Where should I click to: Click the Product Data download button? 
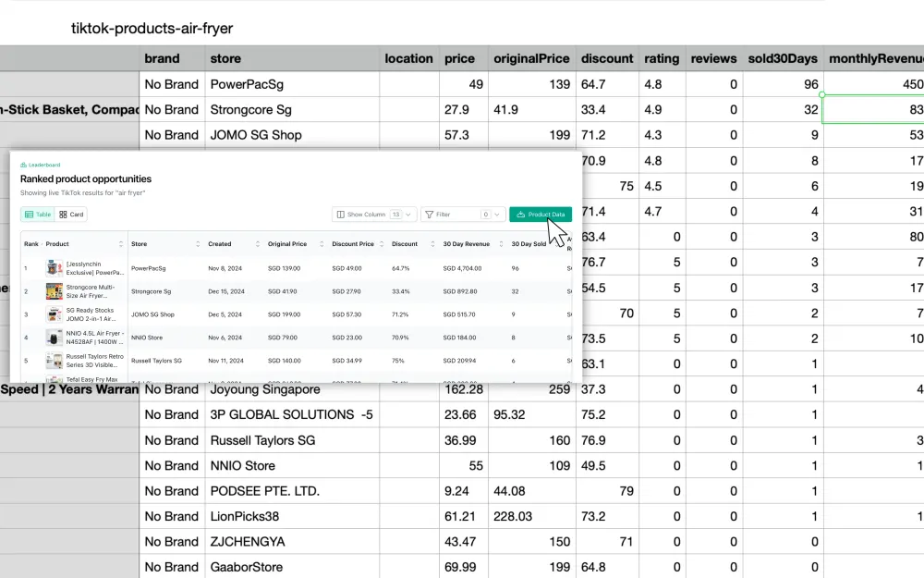pos(541,215)
